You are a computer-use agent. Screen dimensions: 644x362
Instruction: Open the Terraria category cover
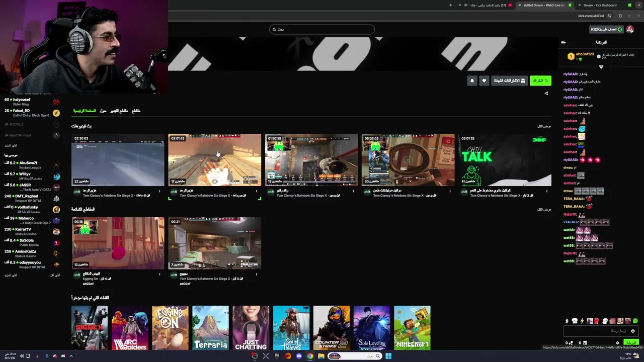pyautogui.click(x=210, y=328)
